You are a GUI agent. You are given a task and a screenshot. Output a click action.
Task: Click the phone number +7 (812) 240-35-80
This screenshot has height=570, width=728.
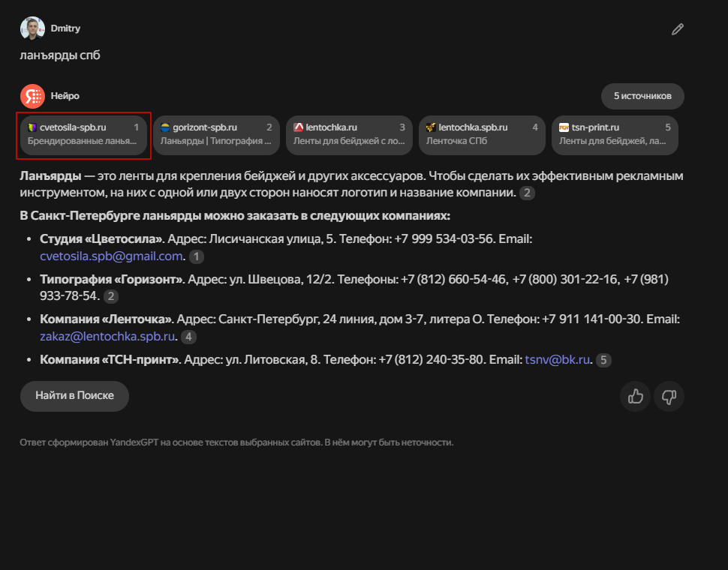(431, 359)
